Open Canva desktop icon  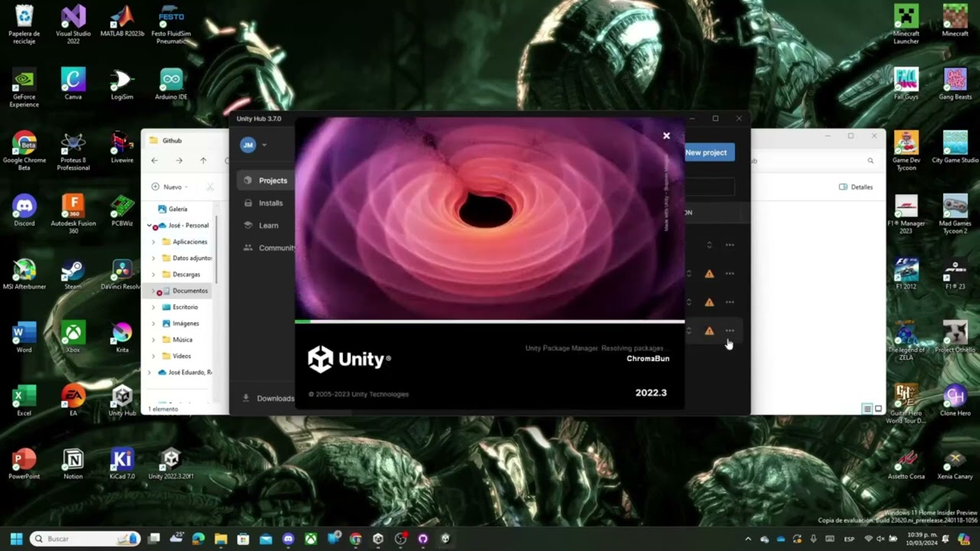click(73, 84)
